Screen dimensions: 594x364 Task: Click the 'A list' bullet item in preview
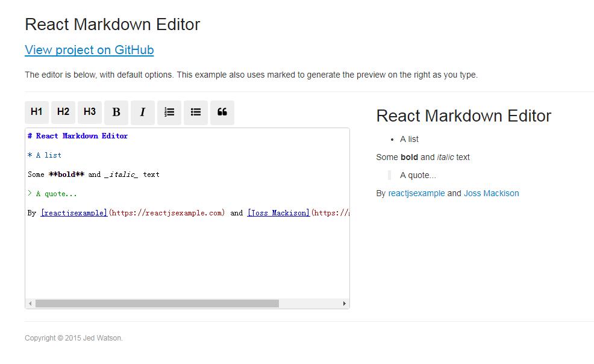point(409,139)
